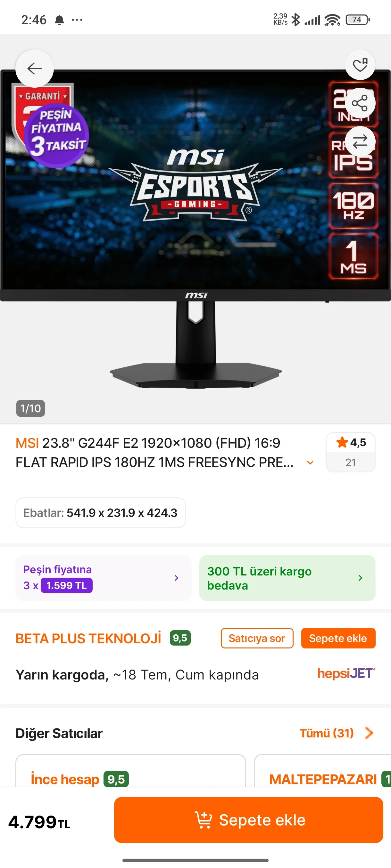This screenshot has height=868, width=391.
Task: Open product comparison arrows icon
Action: [360, 141]
